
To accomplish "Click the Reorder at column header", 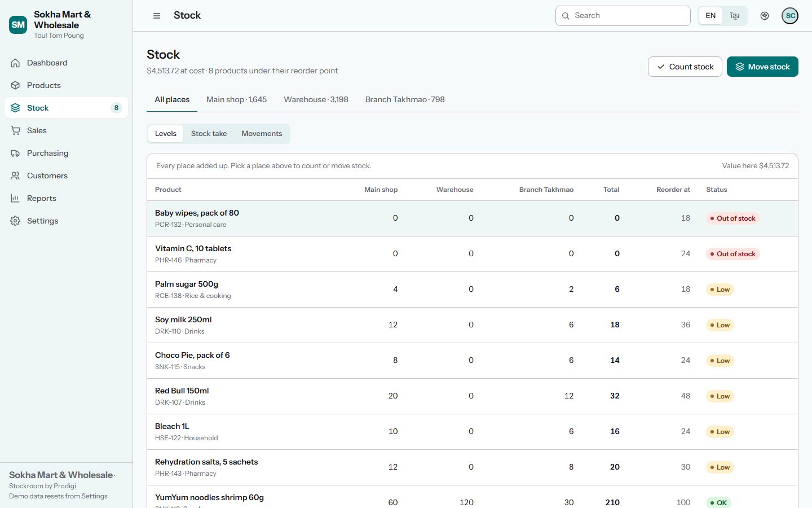I will [673, 190].
